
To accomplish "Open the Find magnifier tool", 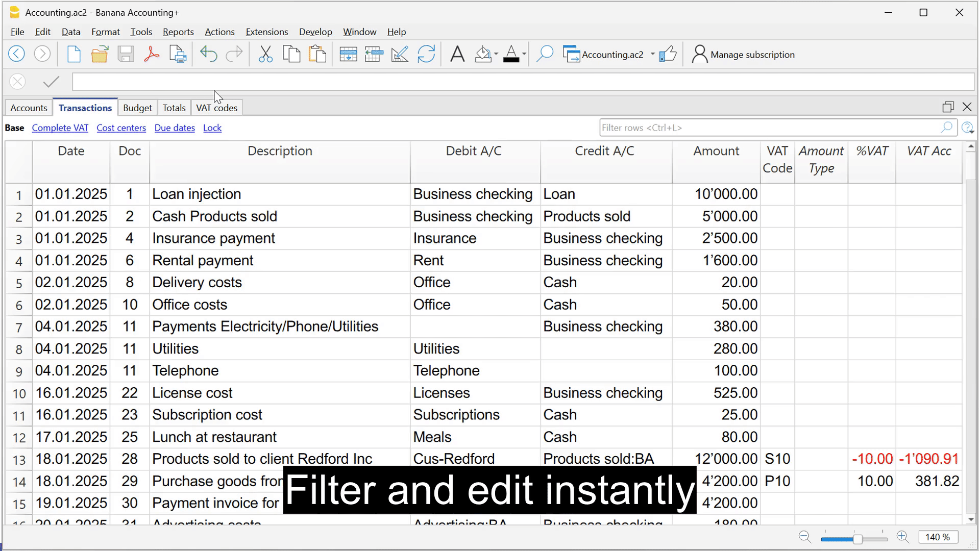I will 545,54.
